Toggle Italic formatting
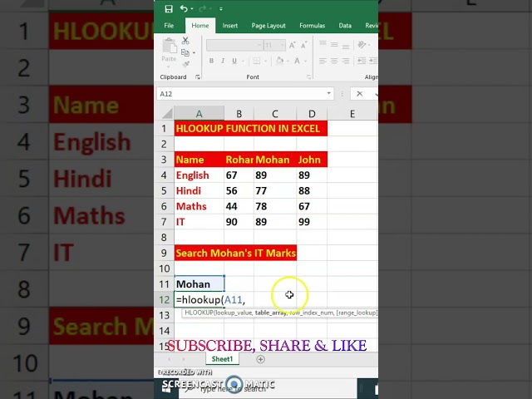The width and height of the screenshot is (532, 399). (223, 61)
